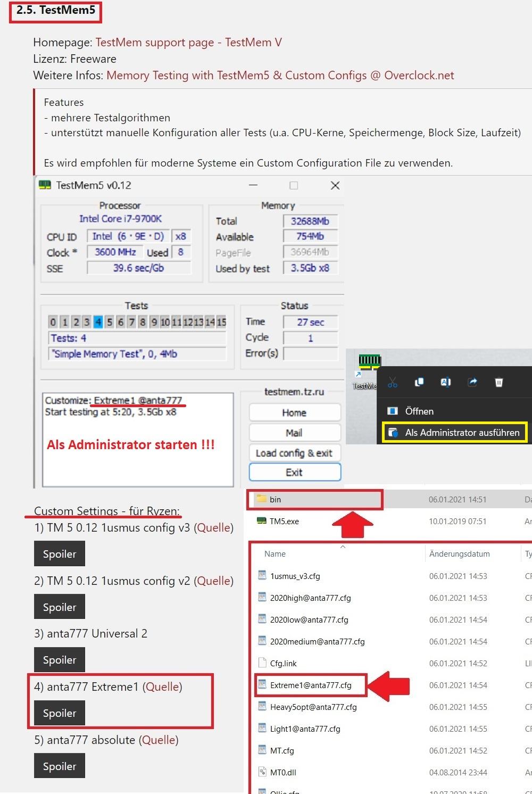The image size is (532, 794).
Task: Select MT.cfg file
Action: click(x=282, y=750)
